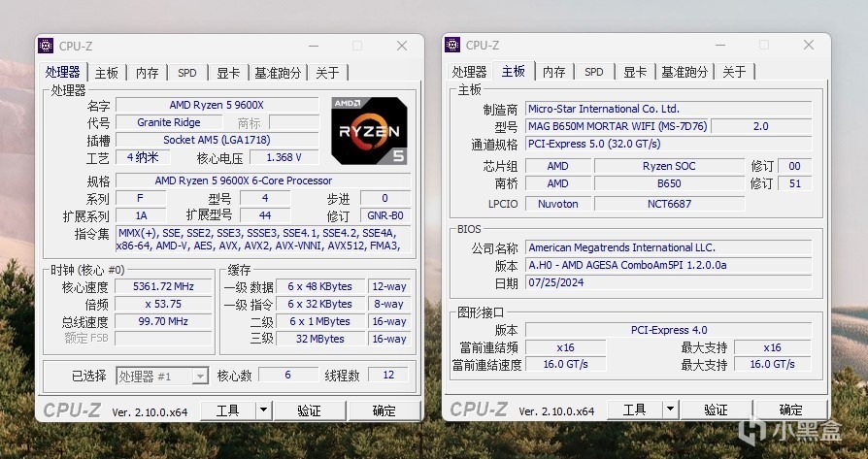Switch to 处理器 tab in right CPU-Z window
Image resolution: width=868 pixels, height=459 pixels.
[x=469, y=72]
